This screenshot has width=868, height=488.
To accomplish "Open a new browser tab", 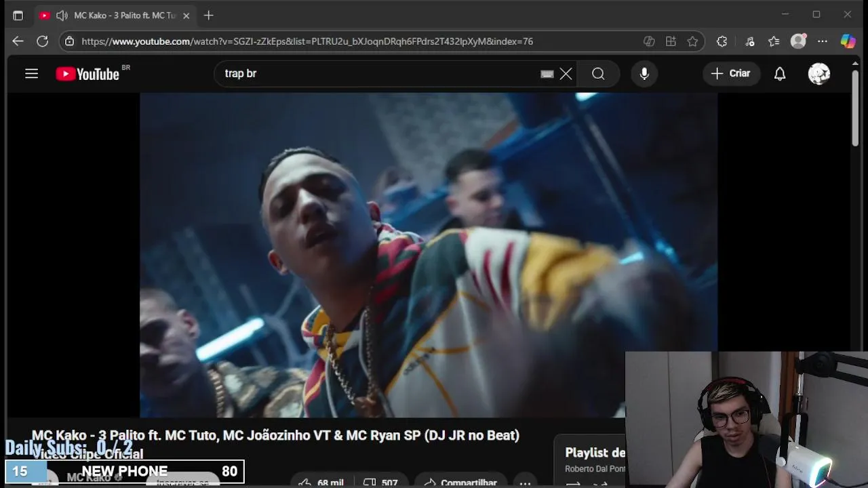I will click(x=209, y=15).
